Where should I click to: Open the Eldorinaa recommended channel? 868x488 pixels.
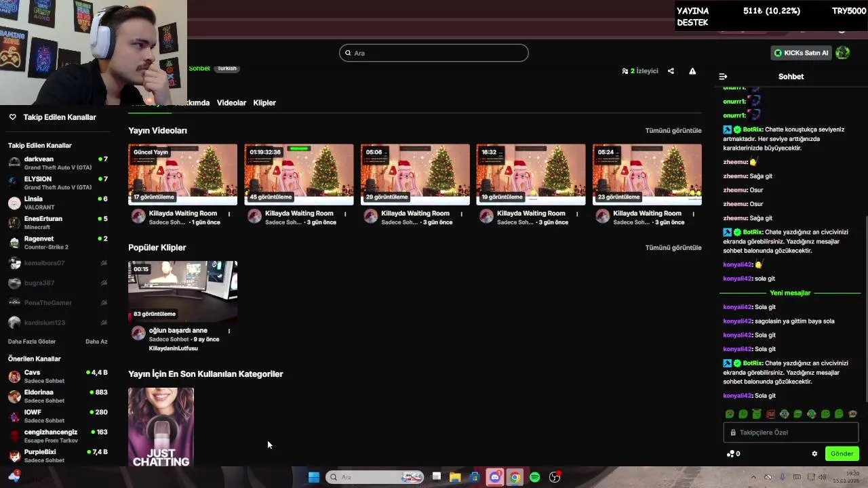click(58, 396)
